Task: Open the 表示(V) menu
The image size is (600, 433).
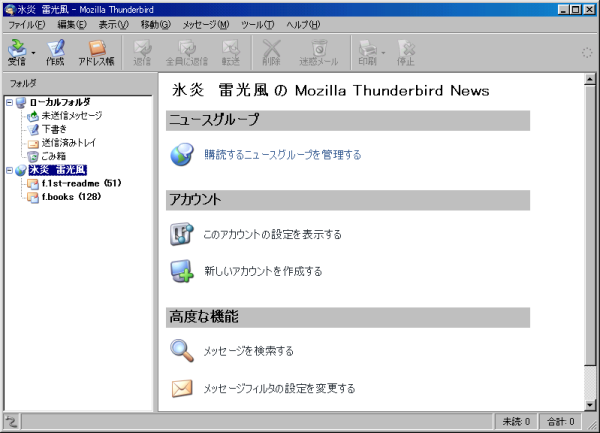Action: pyautogui.click(x=114, y=25)
